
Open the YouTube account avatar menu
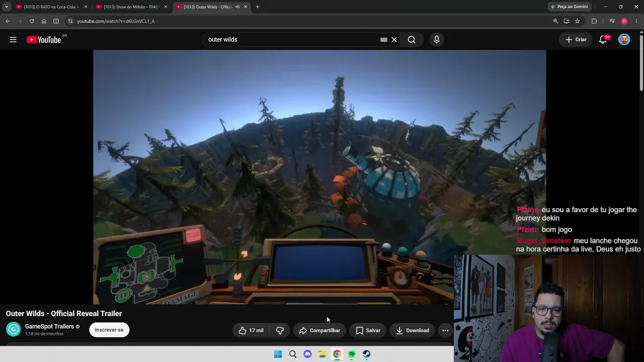coord(624,40)
